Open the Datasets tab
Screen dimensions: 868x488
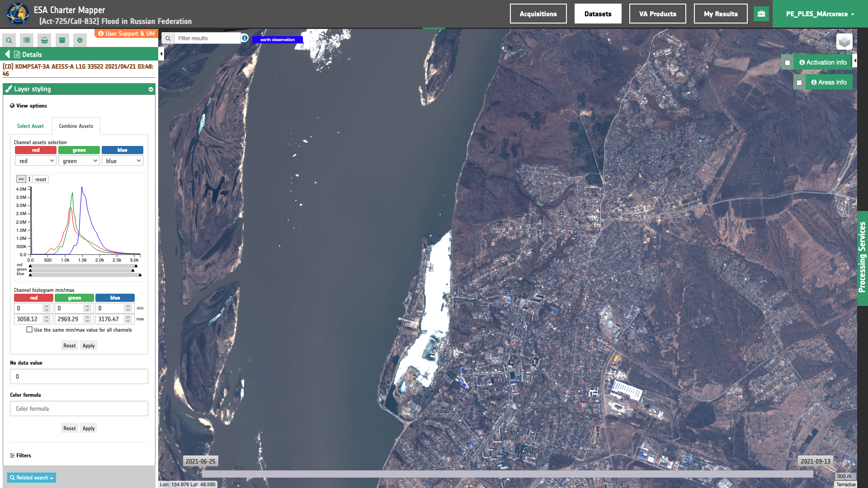click(x=598, y=14)
